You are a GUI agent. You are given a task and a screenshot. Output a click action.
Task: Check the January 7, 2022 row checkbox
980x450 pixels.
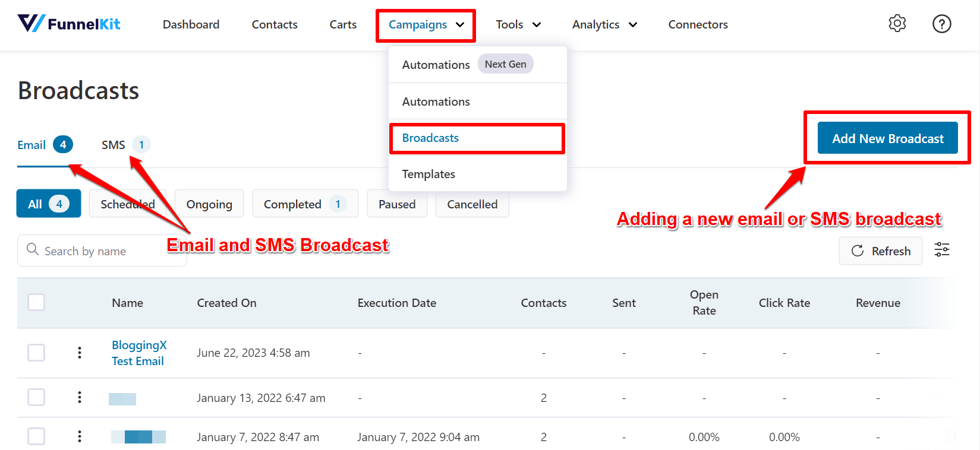(36, 437)
